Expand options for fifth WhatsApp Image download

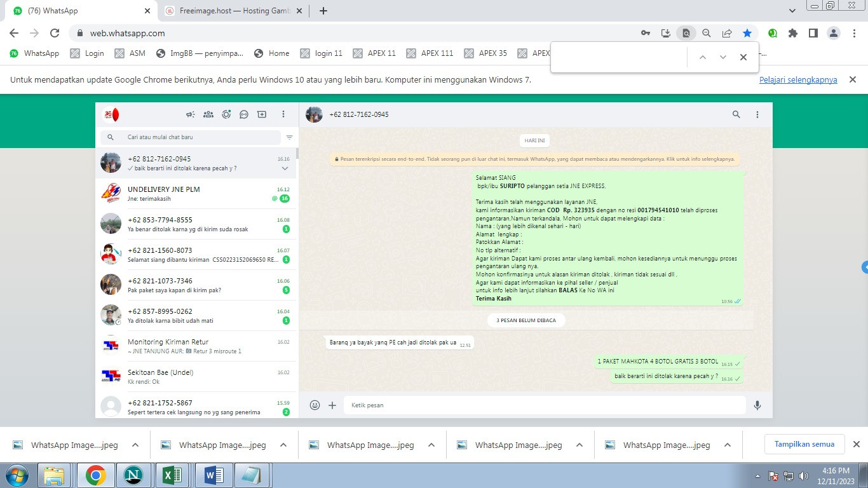[x=728, y=445]
